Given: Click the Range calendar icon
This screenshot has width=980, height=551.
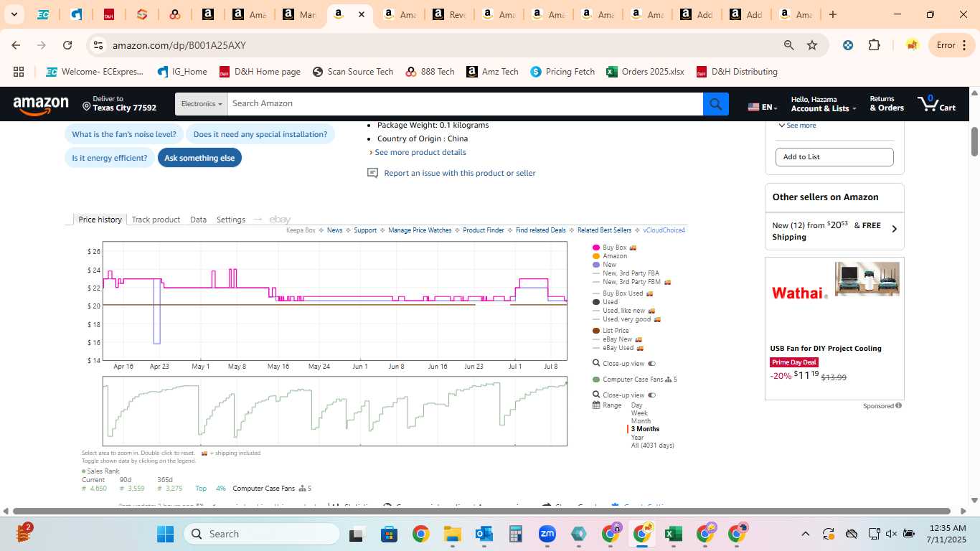Looking at the screenshot, I should (596, 405).
